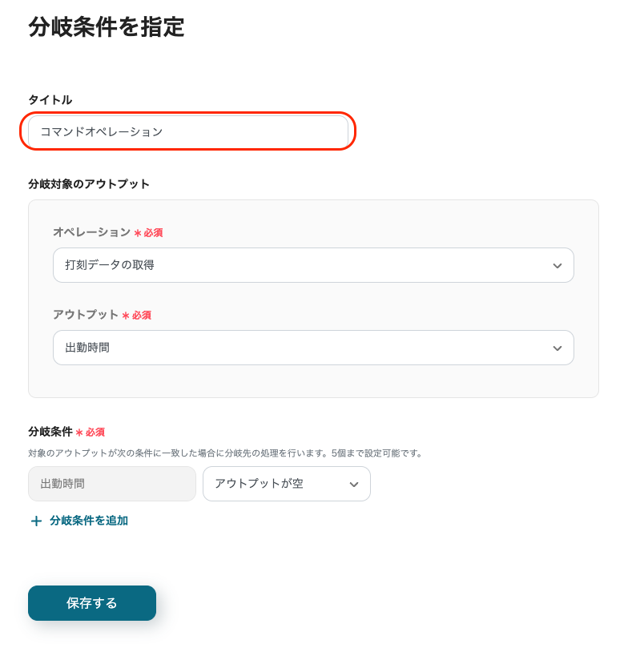Click the オペレーション field label
644x668 pixels.
pyautogui.click(x=91, y=231)
